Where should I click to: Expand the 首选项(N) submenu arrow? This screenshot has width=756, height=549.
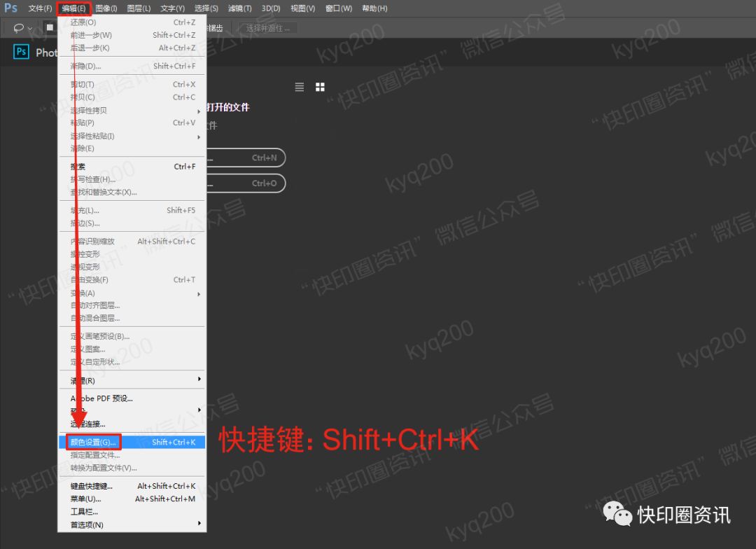pos(199,523)
